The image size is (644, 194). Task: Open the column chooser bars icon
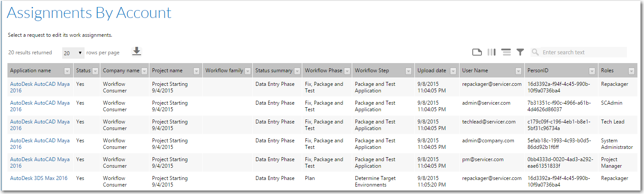(492, 52)
